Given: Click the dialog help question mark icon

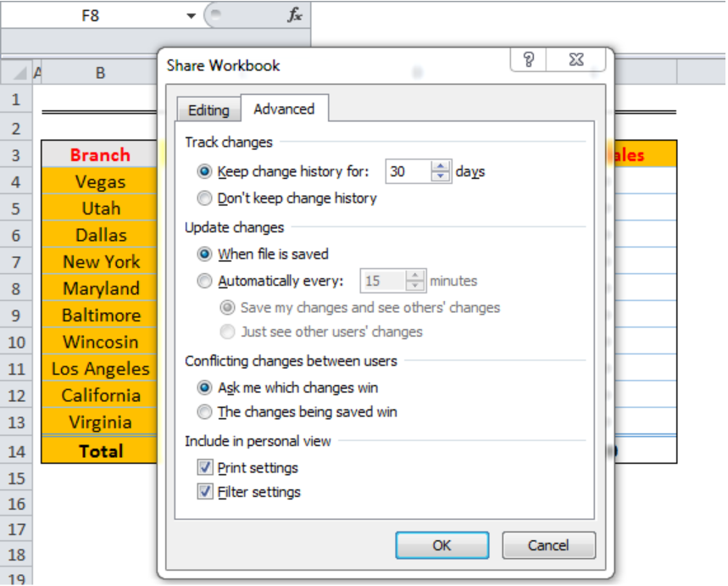Looking at the screenshot, I should (x=530, y=59).
